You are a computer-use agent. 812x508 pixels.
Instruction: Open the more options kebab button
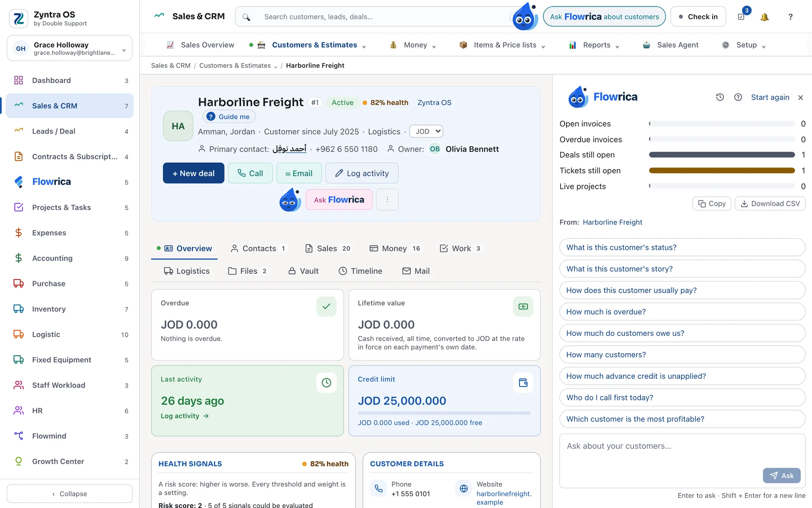click(x=387, y=200)
